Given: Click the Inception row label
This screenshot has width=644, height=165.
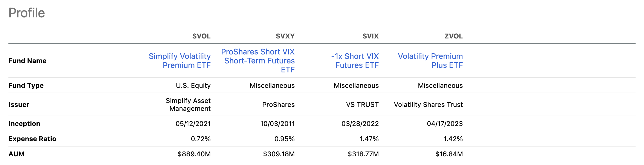Looking at the screenshot, I should pyautogui.click(x=24, y=124).
